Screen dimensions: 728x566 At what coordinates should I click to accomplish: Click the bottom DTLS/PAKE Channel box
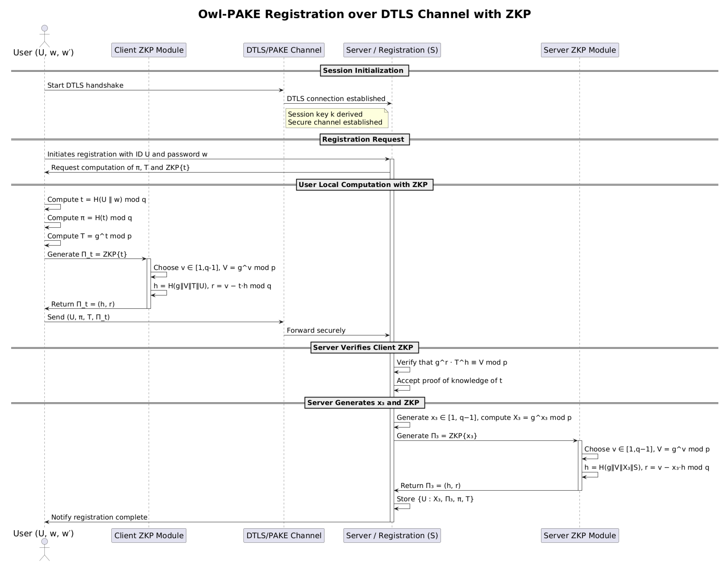(x=284, y=535)
